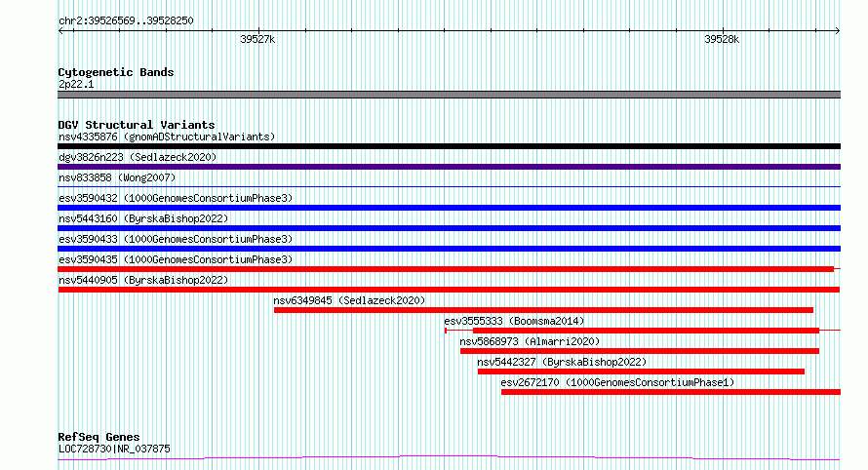868x470 pixels.
Task: Select the blue nsv5443160 variant bar
Action: tap(449, 228)
